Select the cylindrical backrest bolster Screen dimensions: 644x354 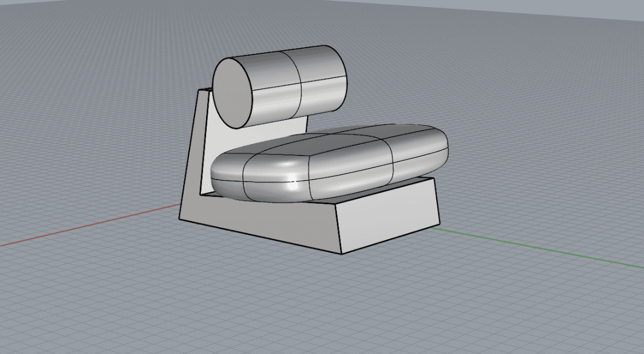(x=280, y=86)
